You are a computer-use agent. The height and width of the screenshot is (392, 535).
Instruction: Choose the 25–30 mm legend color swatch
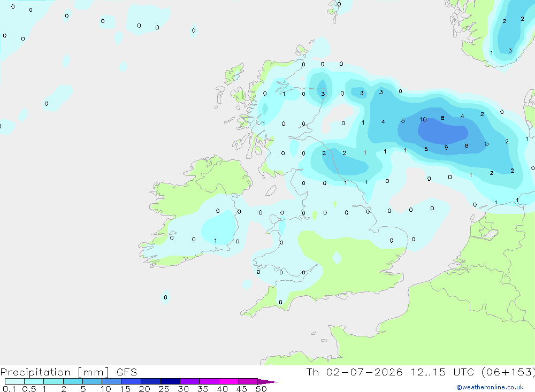[x=170, y=381]
